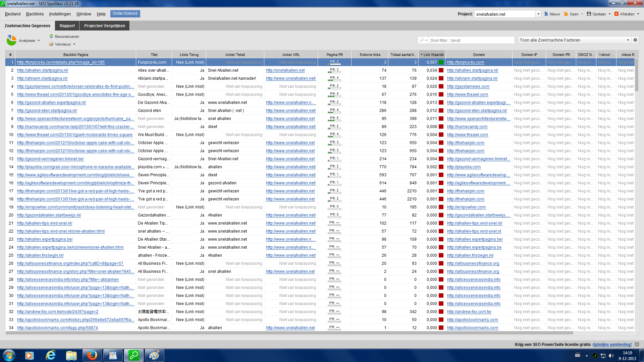This screenshot has height=362, width=644.
Task: Open settings gear next to factor filter
Action: (635, 40)
